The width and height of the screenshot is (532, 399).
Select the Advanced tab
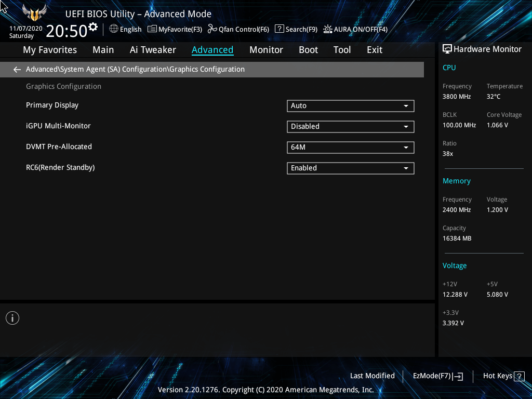(212, 50)
